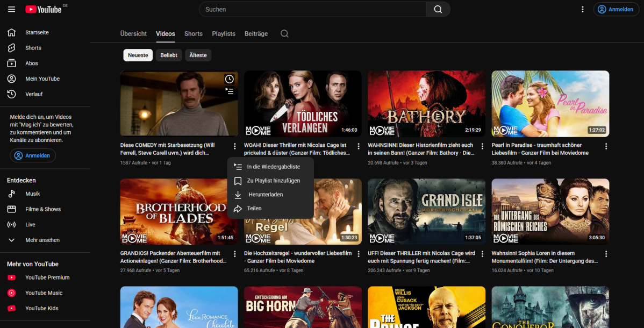The height and width of the screenshot is (328, 644).
Task: Open options for the Grand Isle video
Action: [x=482, y=254]
